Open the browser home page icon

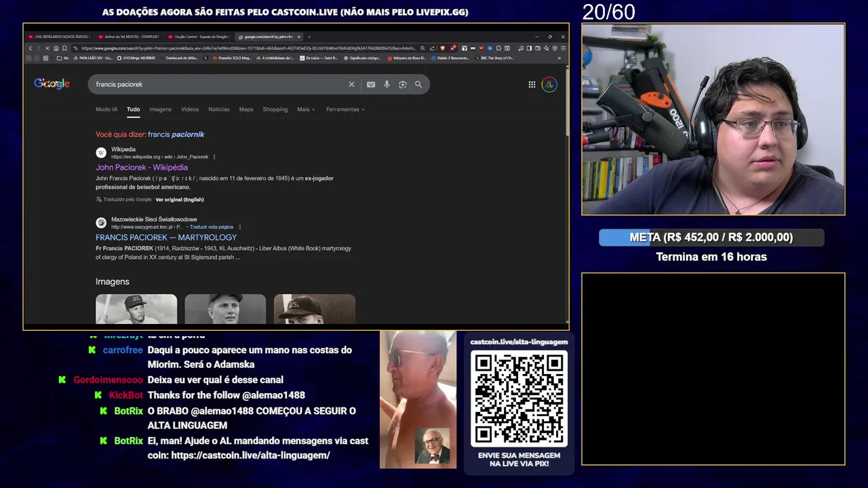click(x=56, y=48)
